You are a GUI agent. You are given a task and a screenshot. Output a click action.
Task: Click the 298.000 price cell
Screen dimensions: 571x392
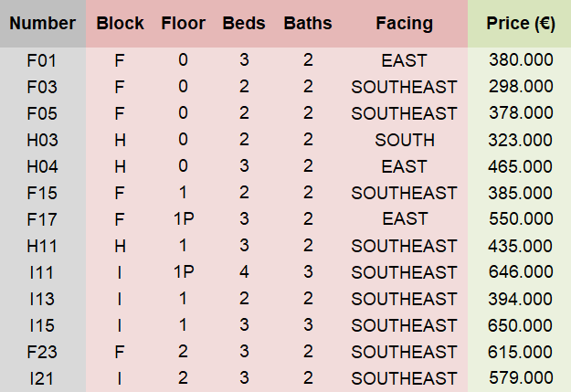521,88
